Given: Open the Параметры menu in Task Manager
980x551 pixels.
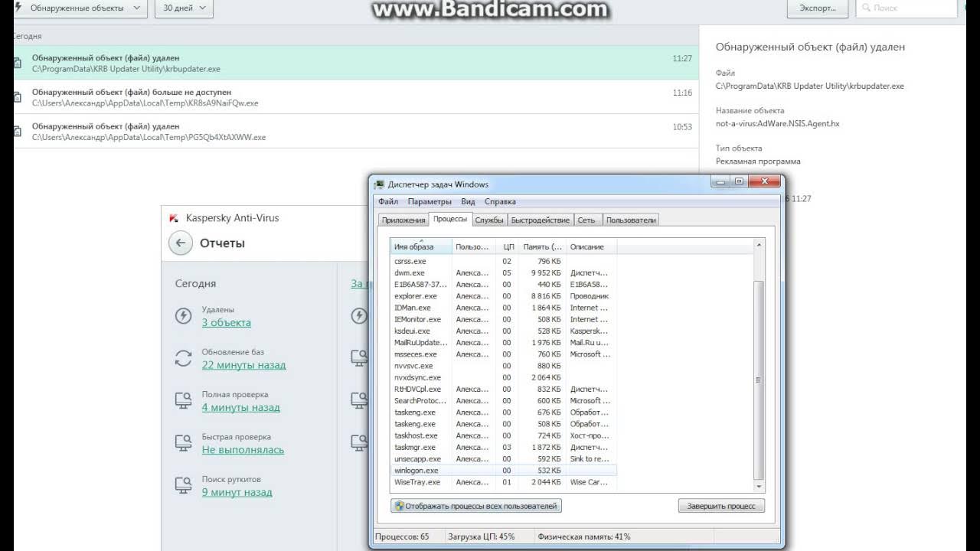Looking at the screenshot, I should pyautogui.click(x=430, y=202).
